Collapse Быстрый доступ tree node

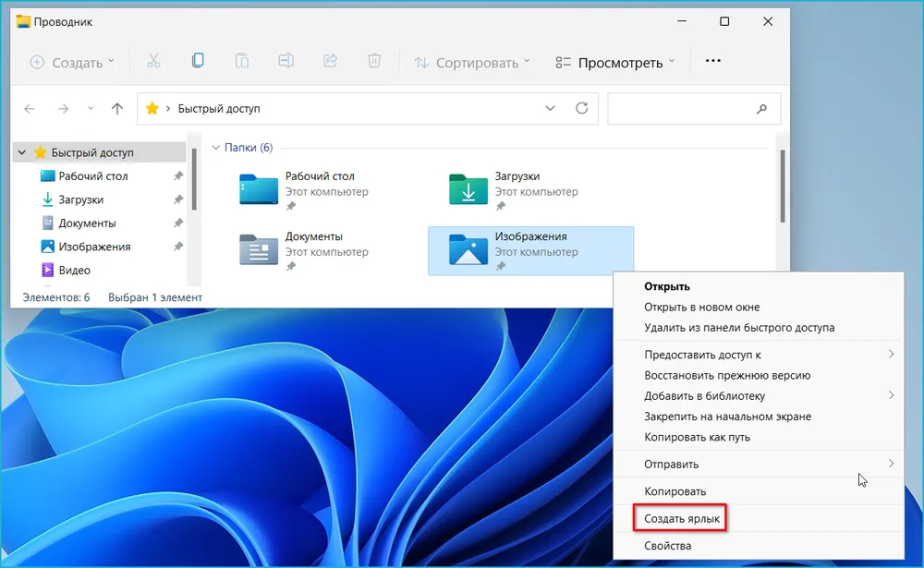pyautogui.click(x=21, y=152)
